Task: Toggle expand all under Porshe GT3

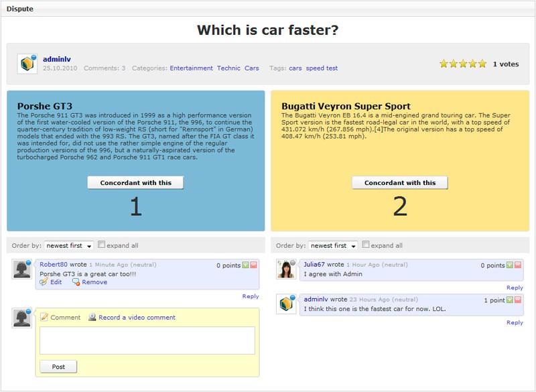Action: point(102,245)
